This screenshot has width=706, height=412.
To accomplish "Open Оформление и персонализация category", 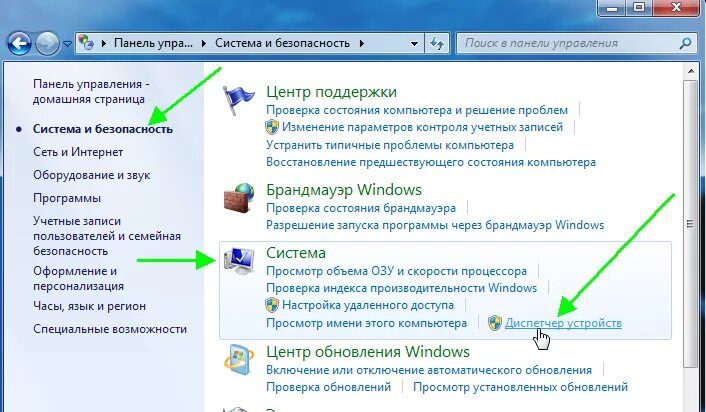I will pyautogui.click(x=78, y=278).
